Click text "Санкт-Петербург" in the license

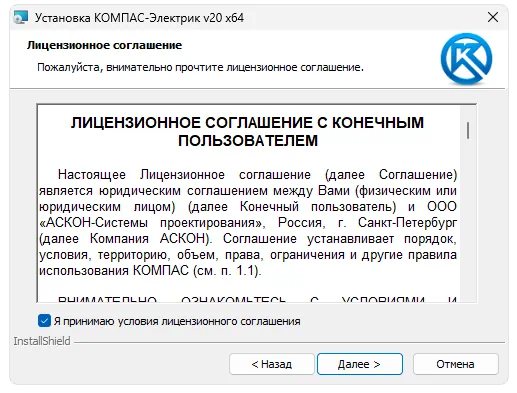click(407, 223)
